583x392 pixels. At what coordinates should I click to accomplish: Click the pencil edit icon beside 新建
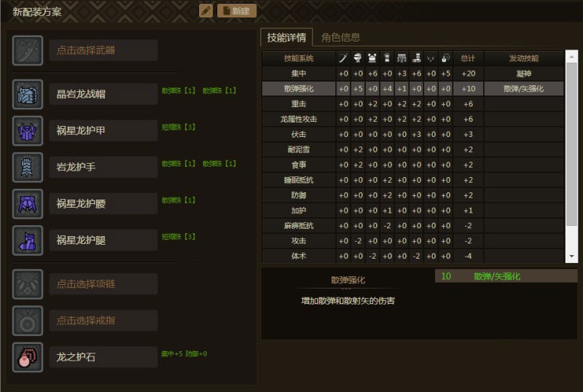tap(206, 11)
